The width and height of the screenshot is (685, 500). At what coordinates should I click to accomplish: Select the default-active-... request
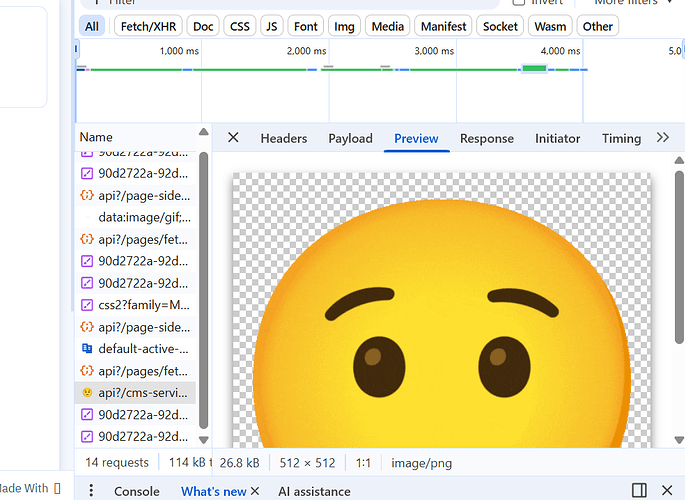(135, 348)
